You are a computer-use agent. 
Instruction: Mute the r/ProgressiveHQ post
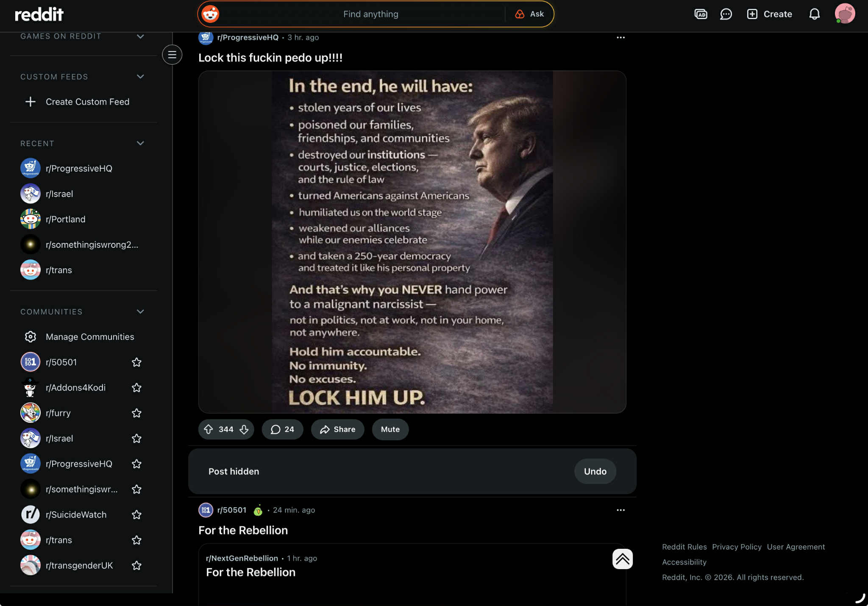click(390, 429)
